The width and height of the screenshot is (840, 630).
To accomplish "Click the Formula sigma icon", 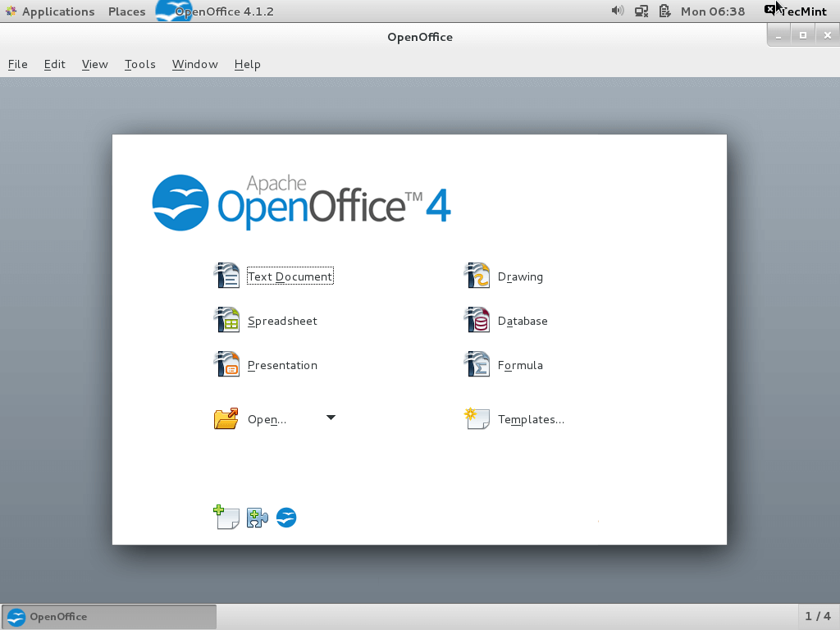I will click(x=477, y=364).
